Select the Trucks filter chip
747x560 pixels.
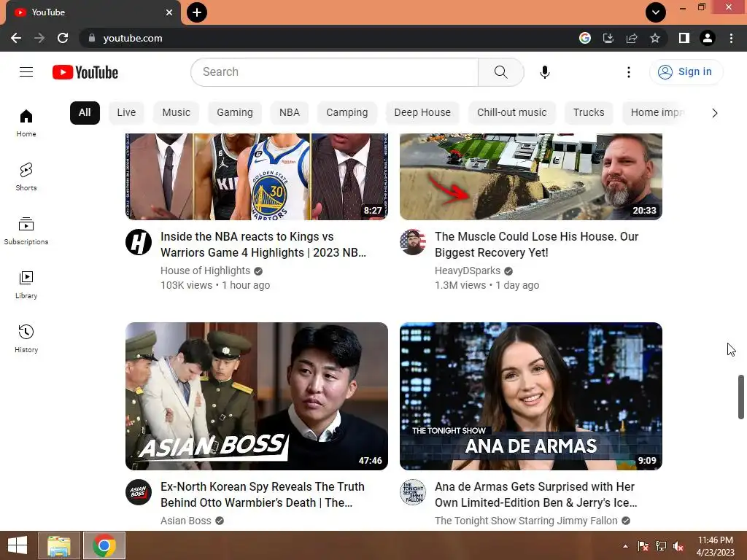[589, 113]
